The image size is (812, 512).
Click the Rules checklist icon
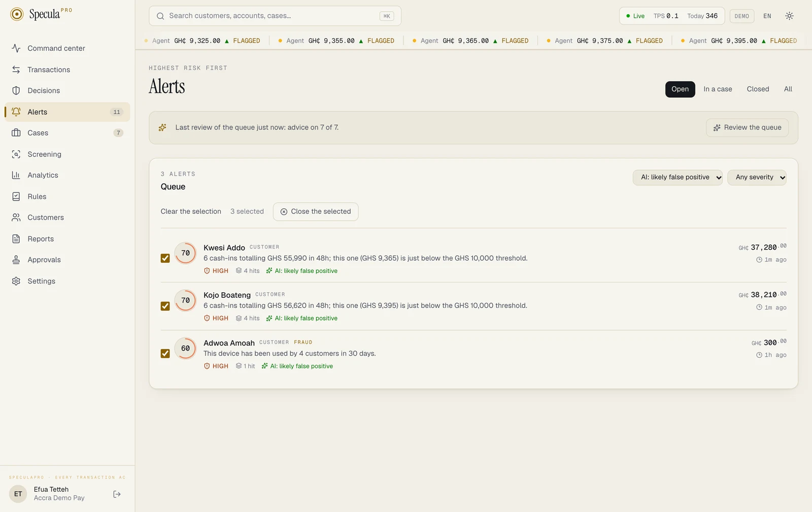(16, 196)
